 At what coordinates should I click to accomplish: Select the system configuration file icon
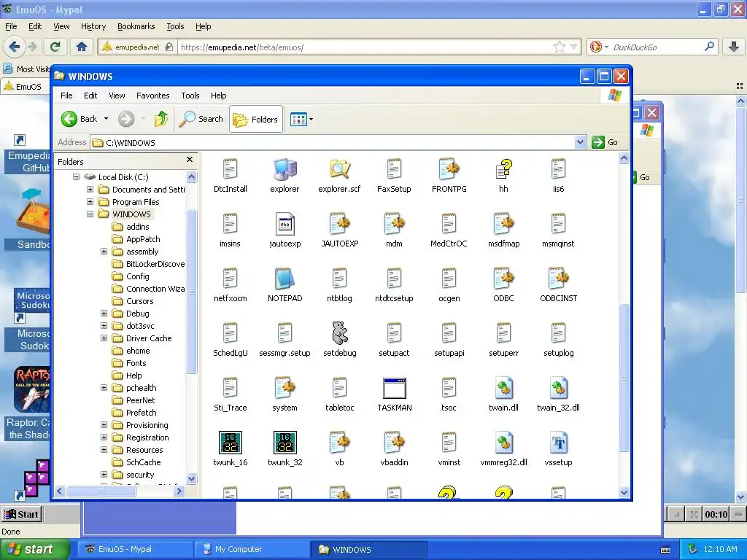click(x=285, y=388)
